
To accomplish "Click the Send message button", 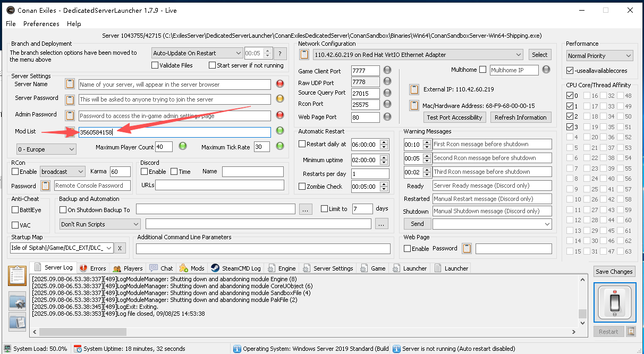I will coord(417,224).
